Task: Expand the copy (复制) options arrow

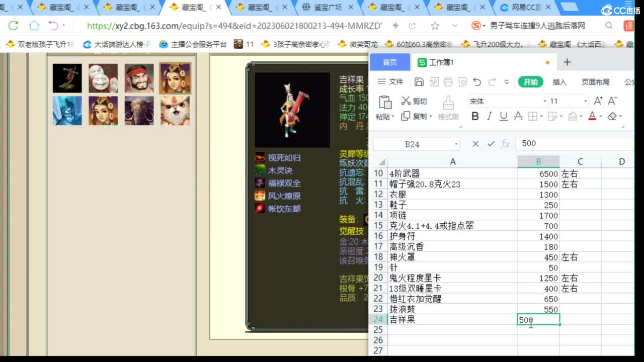Action: click(431, 116)
